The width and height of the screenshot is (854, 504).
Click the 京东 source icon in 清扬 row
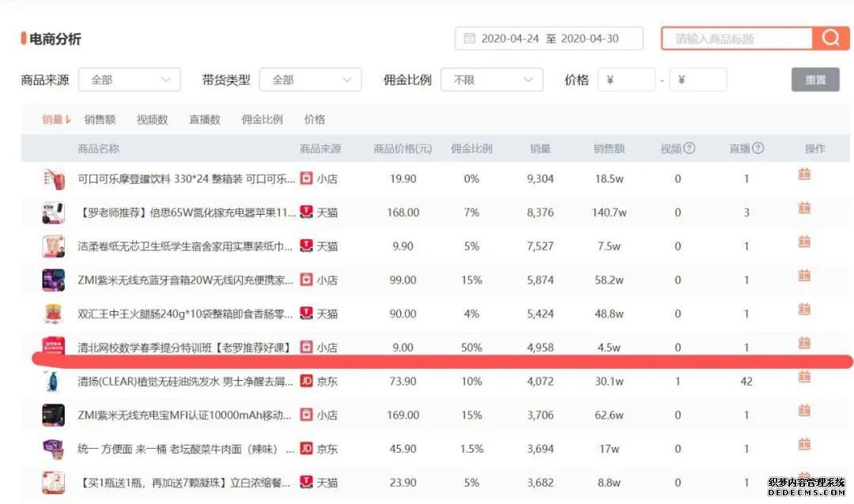tap(307, 381)
